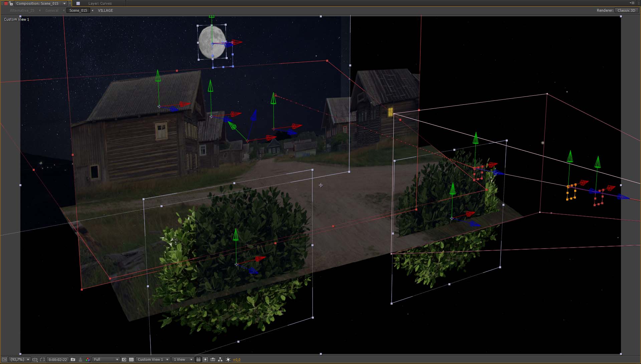This screenshot has height=364, width=641.
Task: Toggle Pixel Aspect Ratio Correction
Action: tap(198, 359)
